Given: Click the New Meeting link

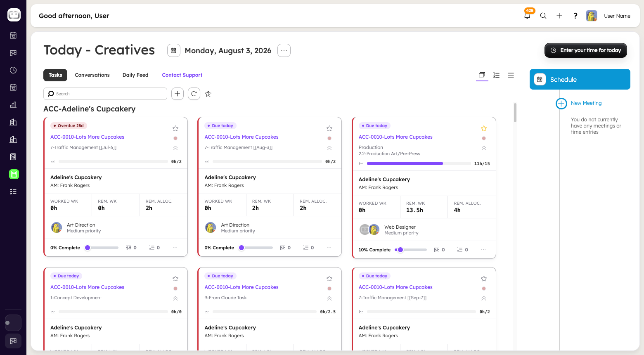Looking at the screenshot, I should click(586, 103).
